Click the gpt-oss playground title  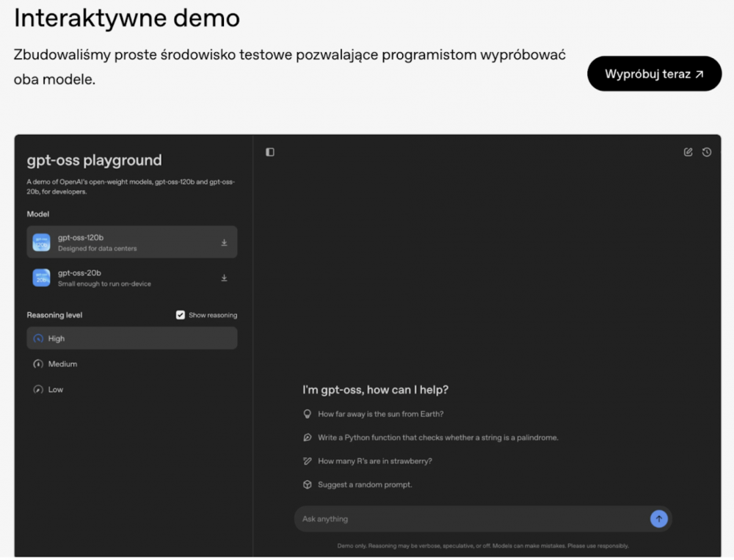[x=94, y=160]
